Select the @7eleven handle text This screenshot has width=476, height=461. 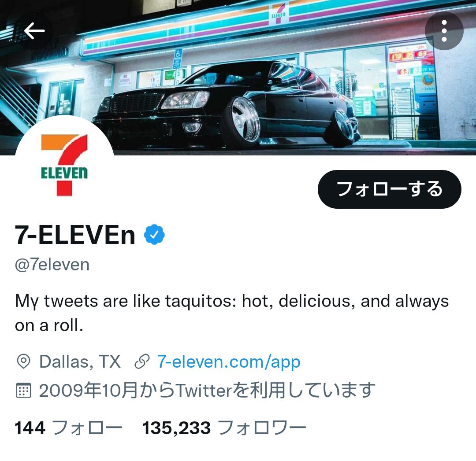pyautogui.click(x=52, y=265)
